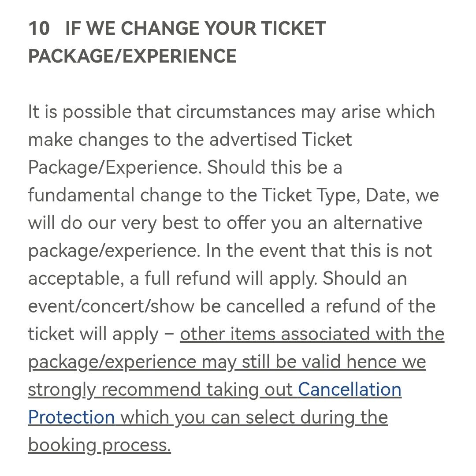
Task: Click the "advertised Ticket" text
Action: point(280,140)
